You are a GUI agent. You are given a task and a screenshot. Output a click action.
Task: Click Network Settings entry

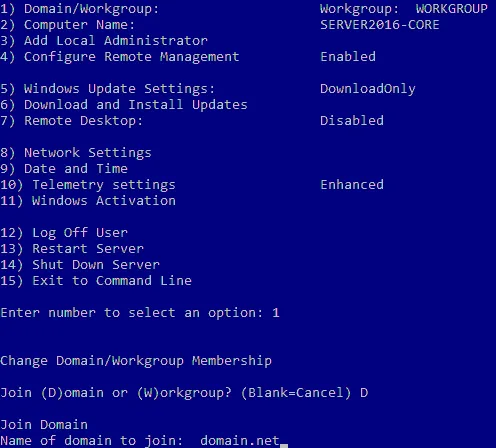point(76,153)
